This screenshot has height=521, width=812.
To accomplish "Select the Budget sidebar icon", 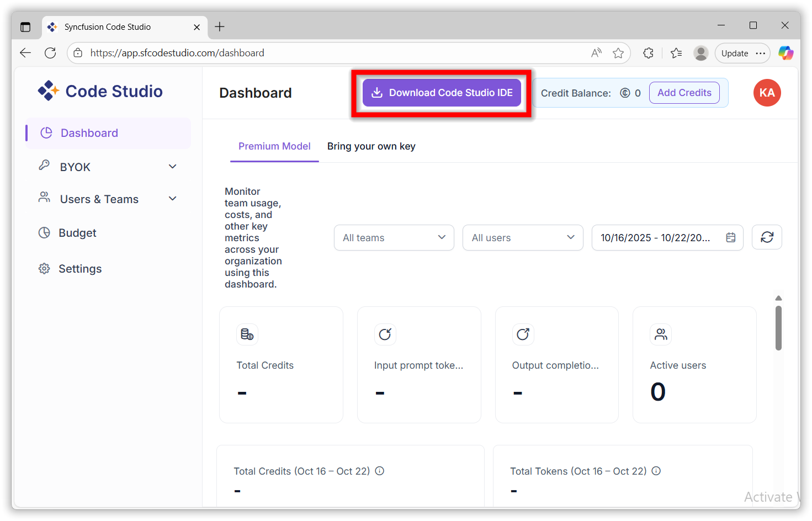I will 44,232.
